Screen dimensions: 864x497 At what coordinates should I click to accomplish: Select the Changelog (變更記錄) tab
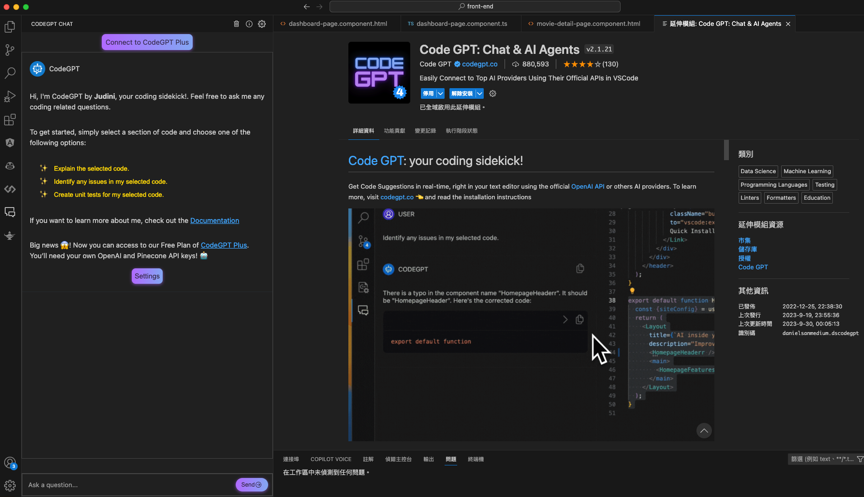tap(425, 131)
